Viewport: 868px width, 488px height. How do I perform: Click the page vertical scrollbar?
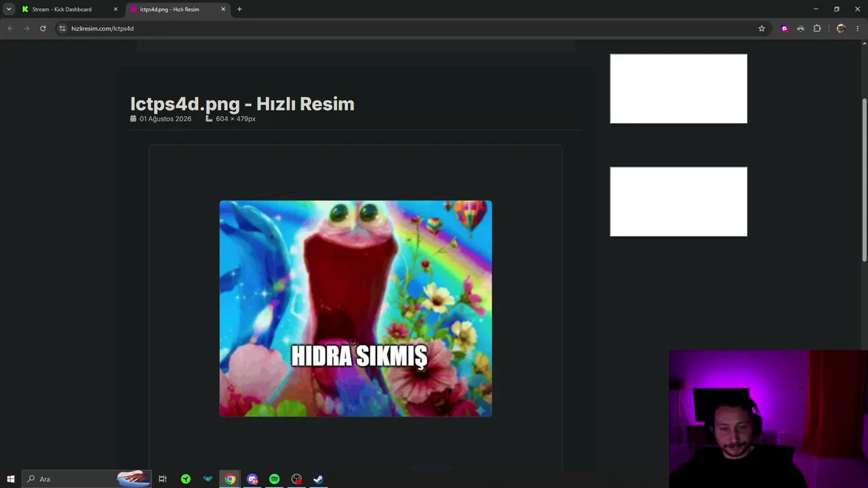864,180
